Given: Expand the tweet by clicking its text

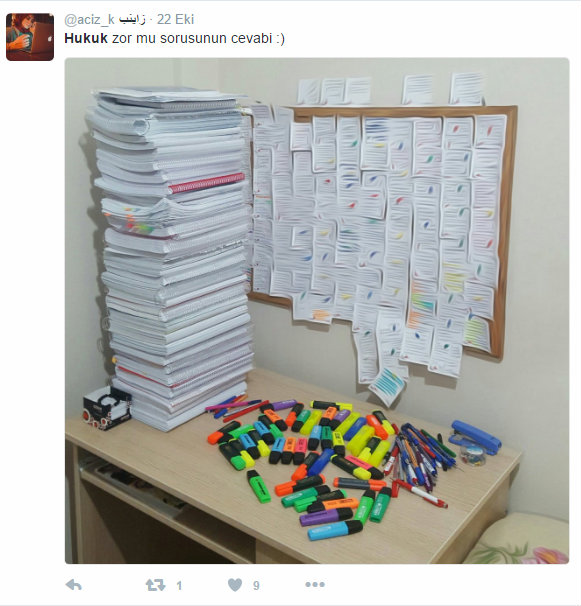Looking at the screenshot, I should coord(174,39).
